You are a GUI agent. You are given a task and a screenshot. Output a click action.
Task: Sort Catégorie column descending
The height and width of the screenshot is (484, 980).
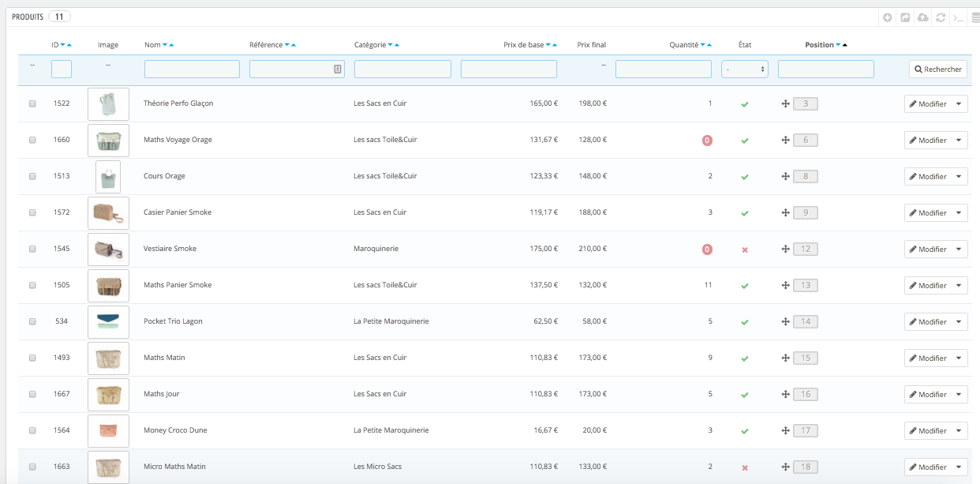[x=390, y=45]
